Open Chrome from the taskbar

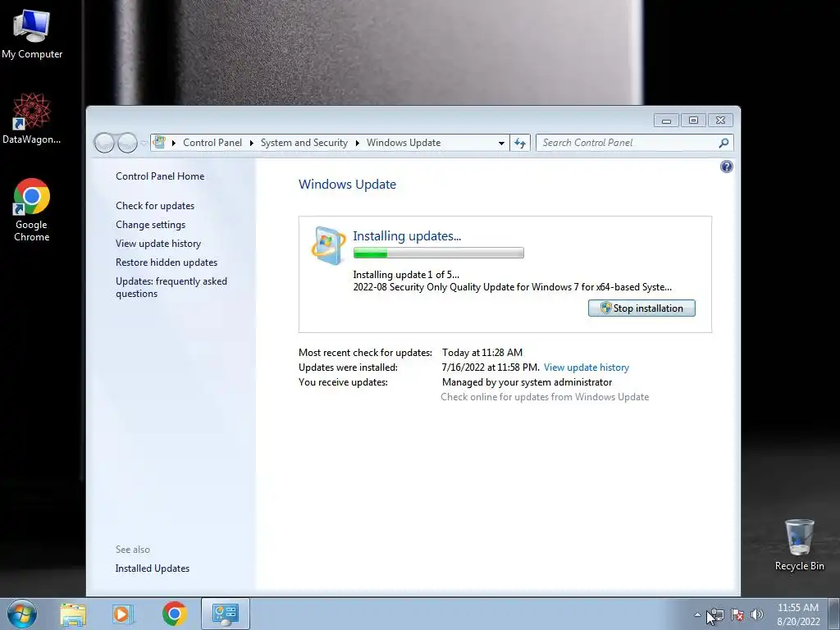tap(174, 614)
